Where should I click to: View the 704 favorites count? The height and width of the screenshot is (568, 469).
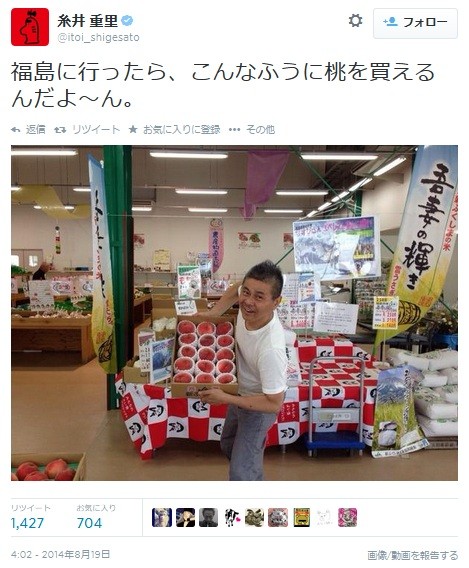(x=89, y=523)
